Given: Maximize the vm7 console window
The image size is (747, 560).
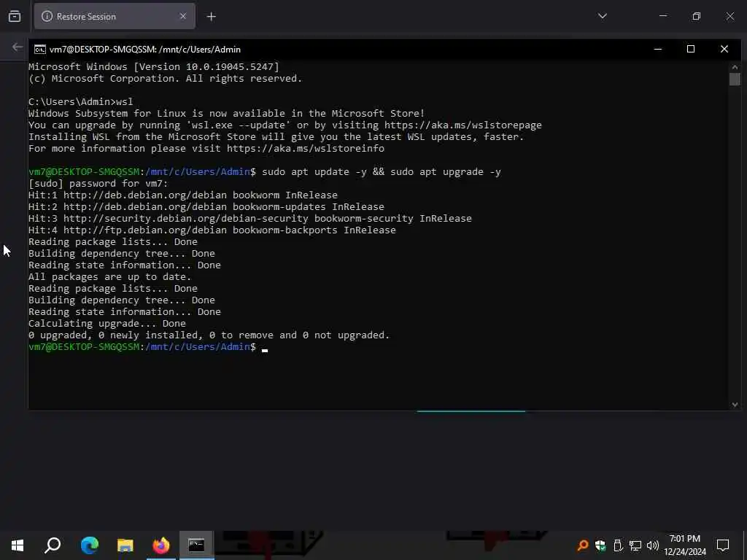Looking at the screenshot, I should point(691,49).
